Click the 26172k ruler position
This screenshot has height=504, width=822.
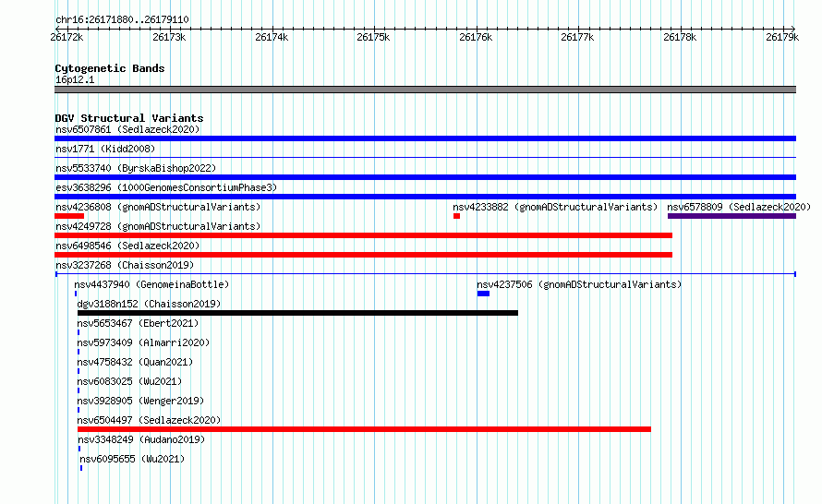click(66, 37)
